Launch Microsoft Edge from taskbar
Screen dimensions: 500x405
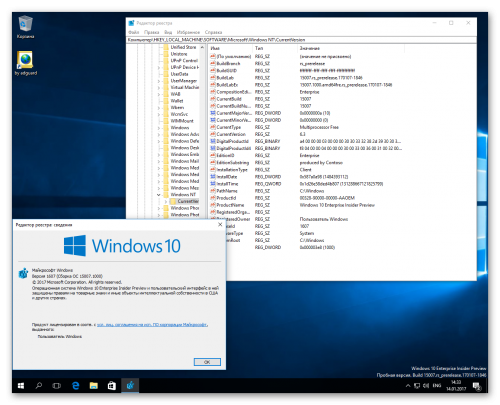pos(76,386)
